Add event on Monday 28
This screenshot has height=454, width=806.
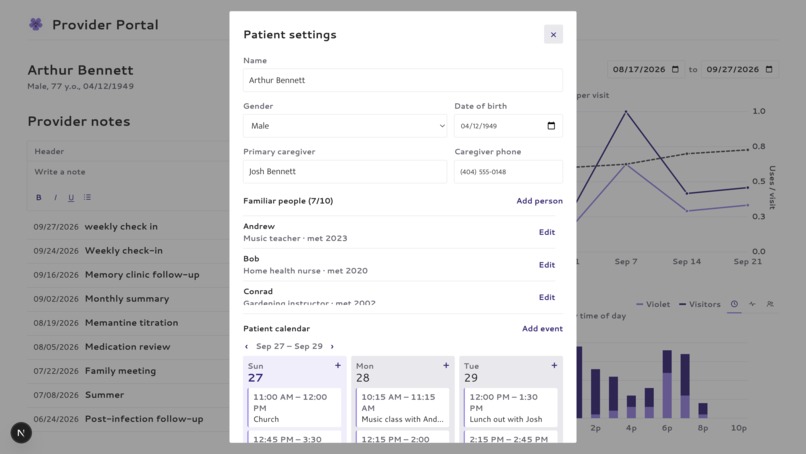pyautogui.click(x=446, y=366)
